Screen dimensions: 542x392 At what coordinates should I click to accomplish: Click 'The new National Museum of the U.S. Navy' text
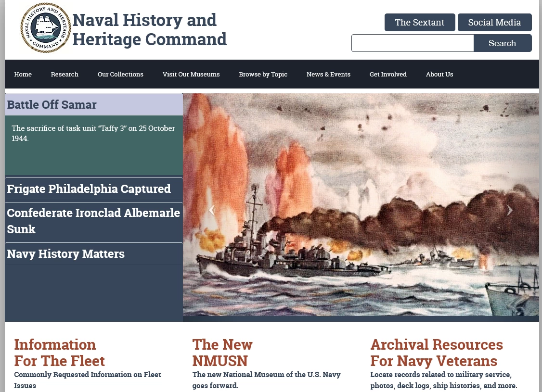pyautogui.click(x=267, y=375)
